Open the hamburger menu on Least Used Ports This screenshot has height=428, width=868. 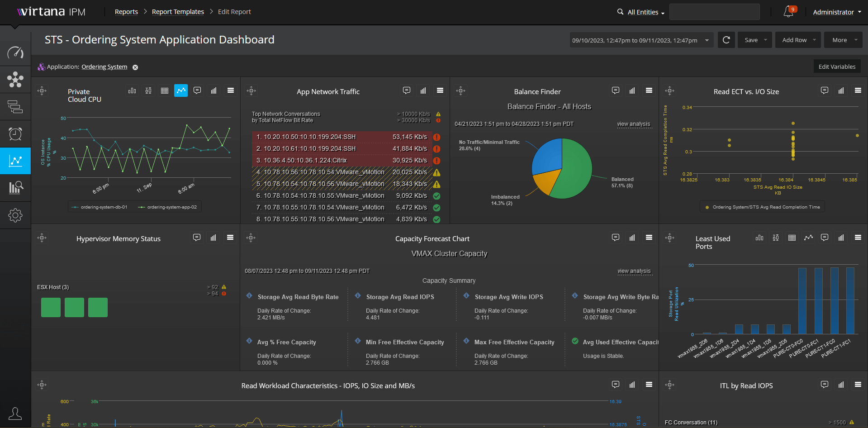(x=858, y=238)
